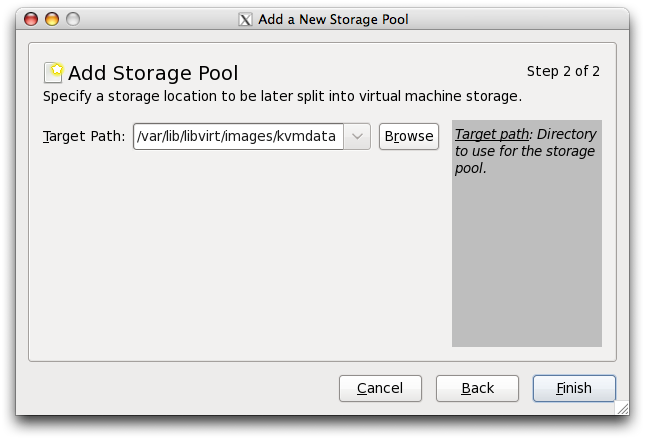Click the Add Storage Pool heading text
Screen dimensions: 645x439
click(x=153, y=73)
